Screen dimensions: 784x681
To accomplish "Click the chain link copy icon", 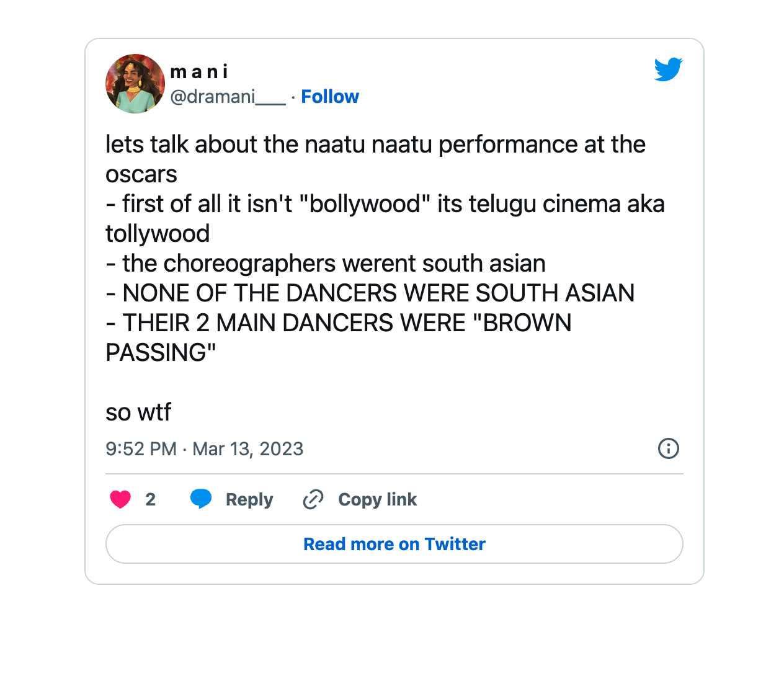I will pyautogui.click(x=313, y=499).
